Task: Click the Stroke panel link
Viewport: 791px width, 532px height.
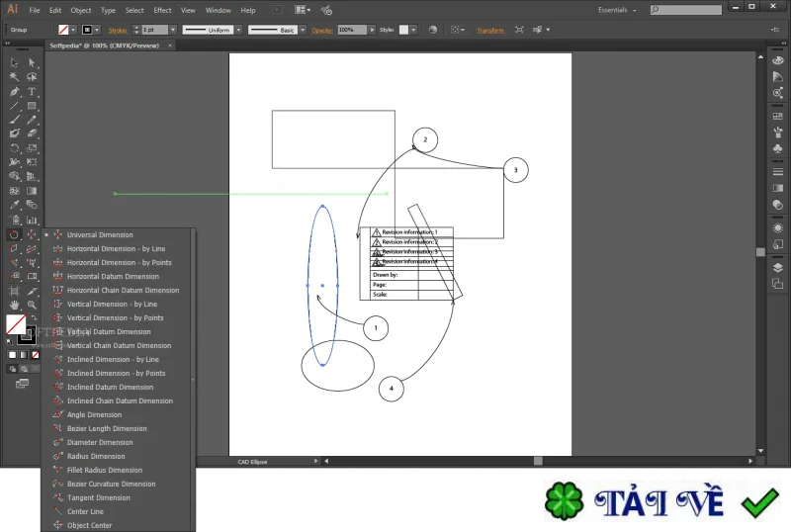Action: coord(118,31)
